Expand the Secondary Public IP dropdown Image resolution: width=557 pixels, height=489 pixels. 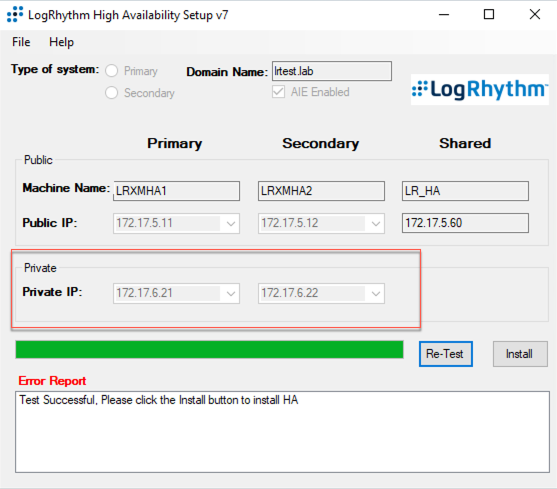coord(375,223)
